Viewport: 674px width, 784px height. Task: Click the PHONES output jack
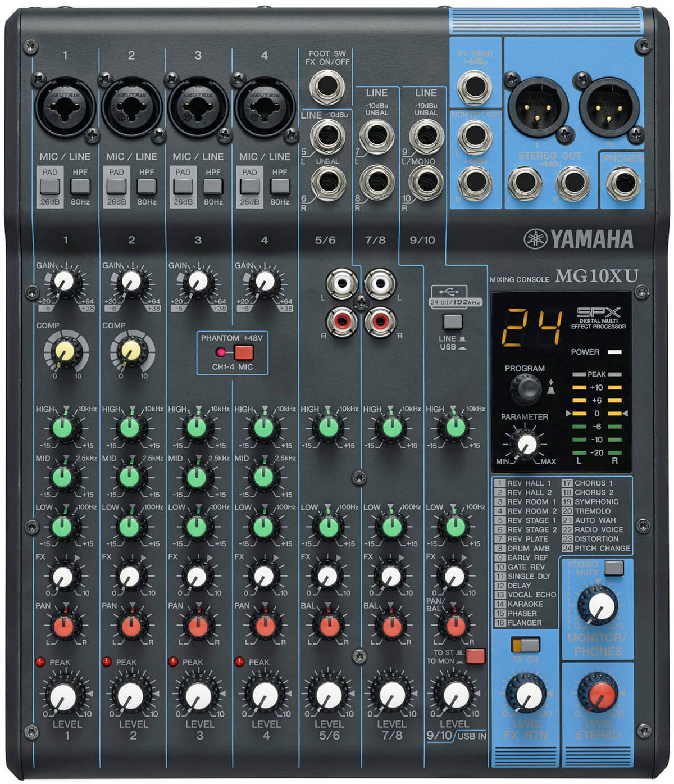[622, 184]
